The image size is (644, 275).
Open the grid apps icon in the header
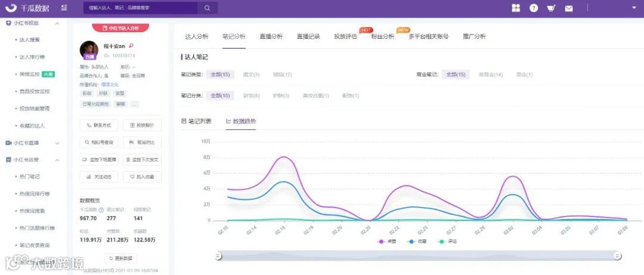[516, 8]
